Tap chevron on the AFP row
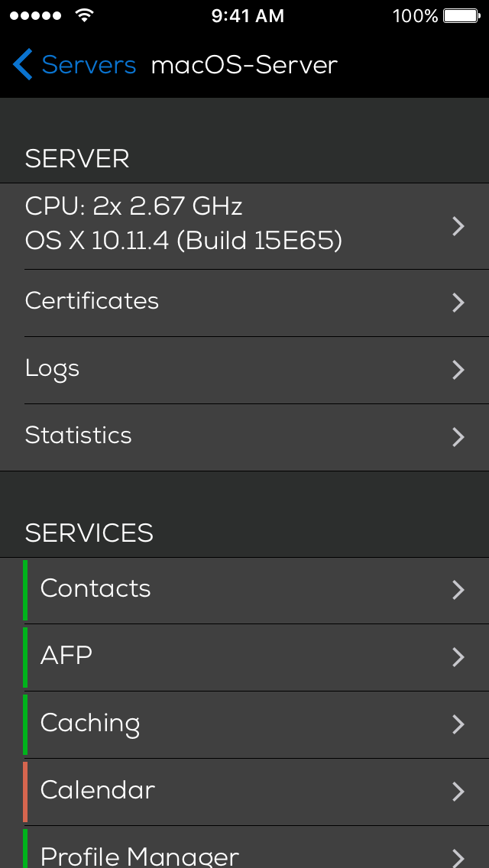The image size is (489, 868). (458, 657)
